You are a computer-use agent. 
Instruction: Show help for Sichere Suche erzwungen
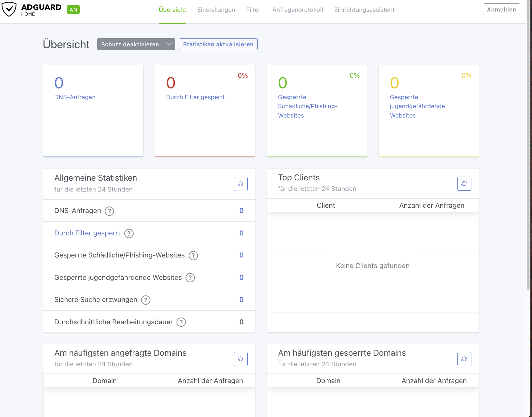pyautogui.click(x=146, y=300)
